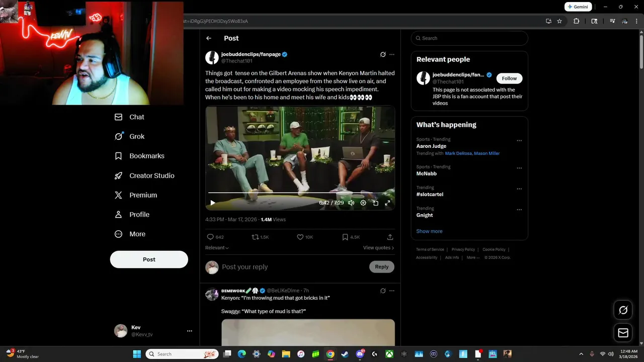Like the post with 10K likes
Screen dimensions: 644x362
[x=305, y=237]
